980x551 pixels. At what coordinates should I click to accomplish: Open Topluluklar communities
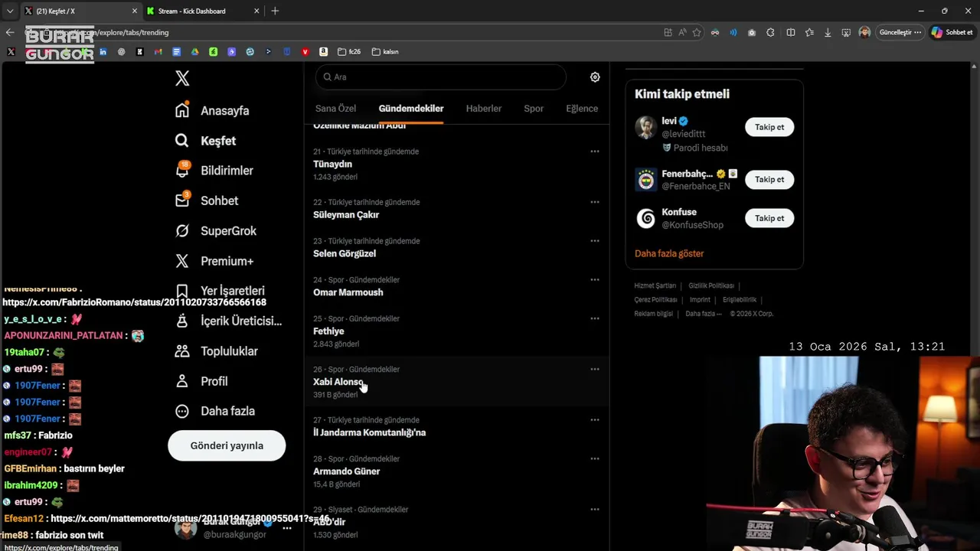pos(217,351)
